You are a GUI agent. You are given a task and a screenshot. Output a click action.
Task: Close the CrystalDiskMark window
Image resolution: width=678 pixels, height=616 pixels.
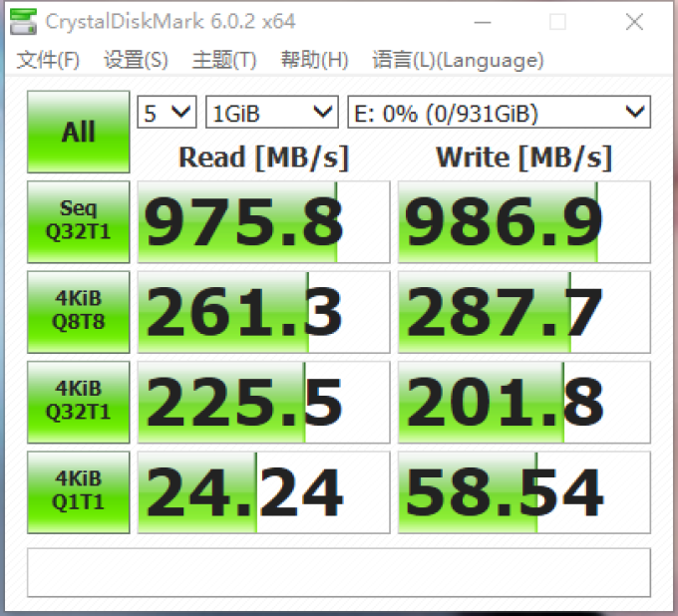coord(634,22)
